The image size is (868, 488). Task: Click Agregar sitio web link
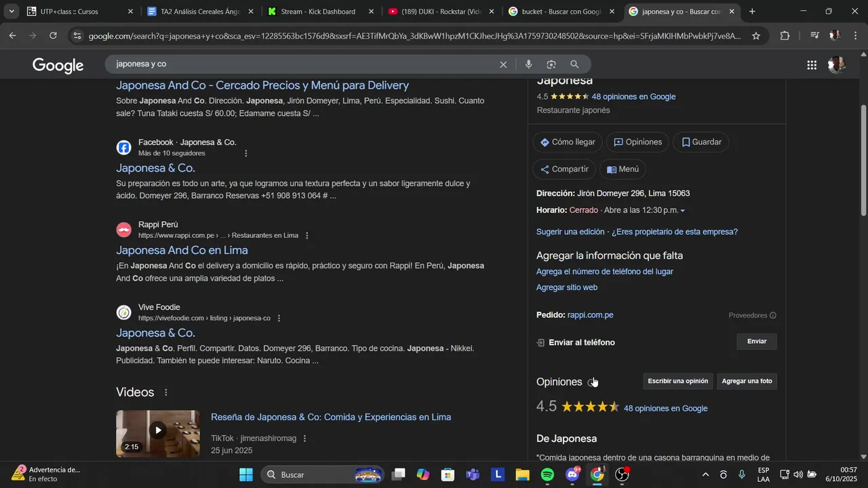click(x=567, y=287)
